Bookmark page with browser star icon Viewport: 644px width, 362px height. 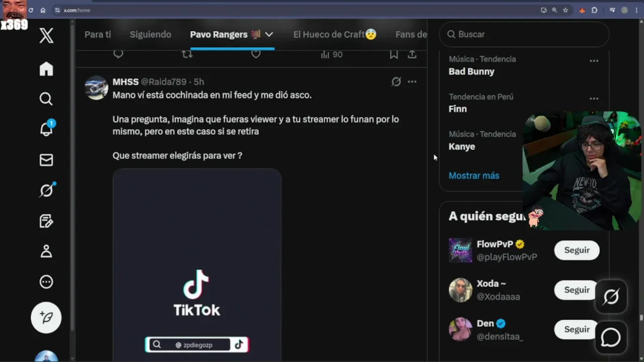point(566,10)
